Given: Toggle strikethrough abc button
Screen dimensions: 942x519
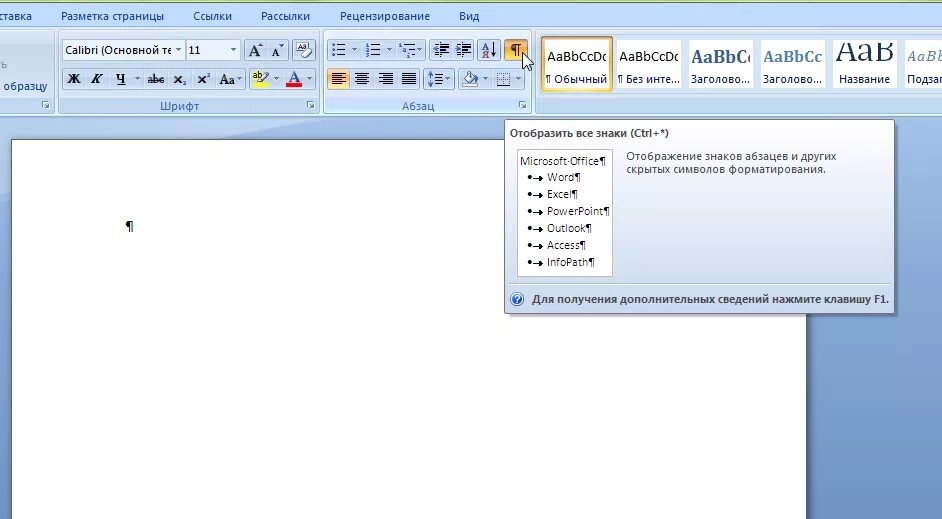Looking at the screenshot, I should click(156, 79).
